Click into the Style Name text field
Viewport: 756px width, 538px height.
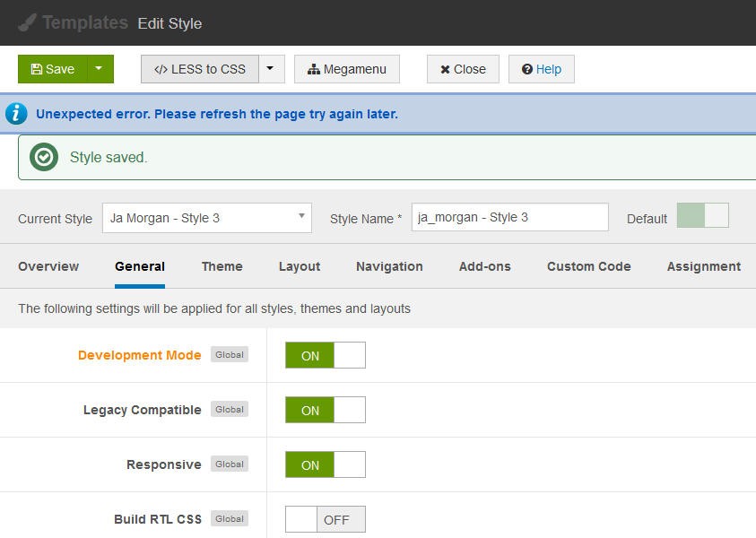(x=509, y=218)
